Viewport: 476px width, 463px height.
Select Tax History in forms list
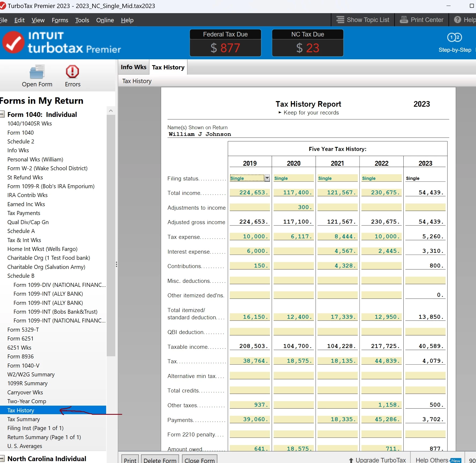(x=53, y=410)
